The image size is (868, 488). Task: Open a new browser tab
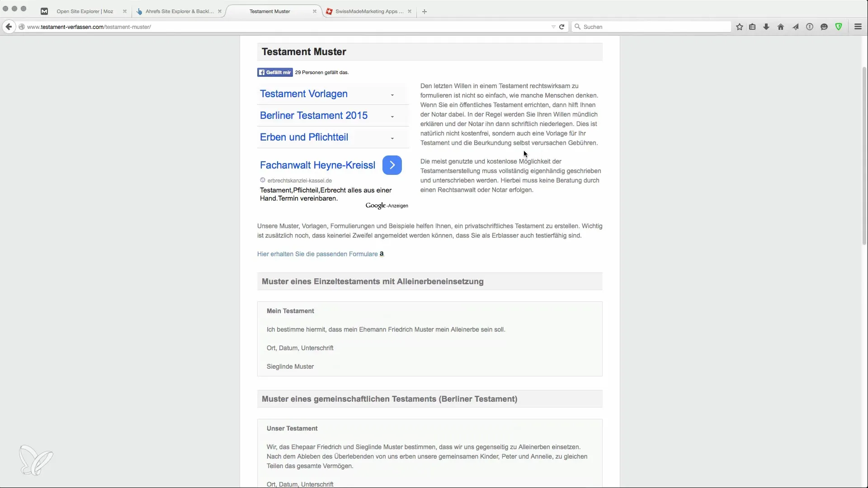tap(424, 11)
